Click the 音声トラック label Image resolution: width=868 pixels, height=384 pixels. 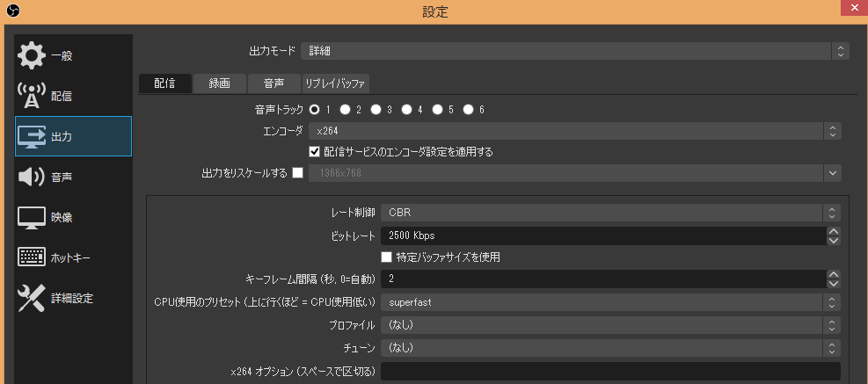point(279,110)
